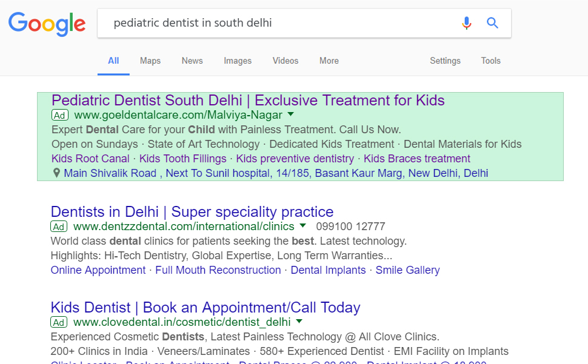Click the Ad badge next to goeldentalcare.com
This screenshot has height=364, width=588.
[x=60, y=115]
